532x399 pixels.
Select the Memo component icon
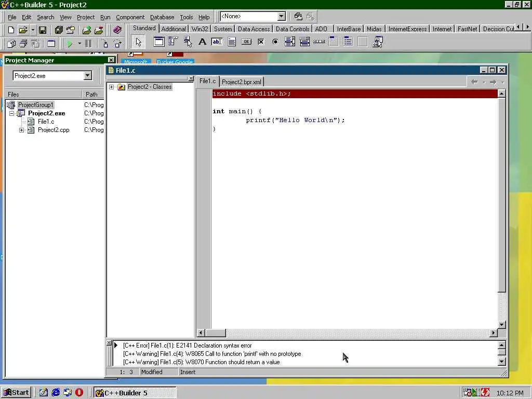pos(232,42)
